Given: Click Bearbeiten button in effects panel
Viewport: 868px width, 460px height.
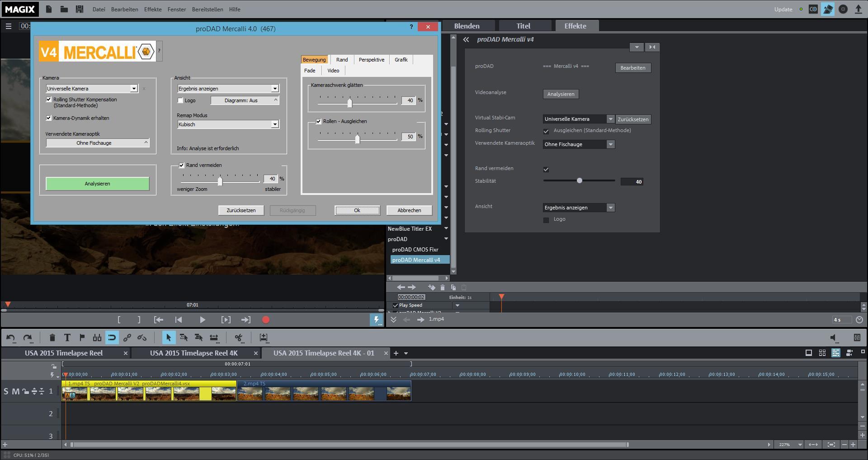Looking at the screenshot, I should point(633,68).
